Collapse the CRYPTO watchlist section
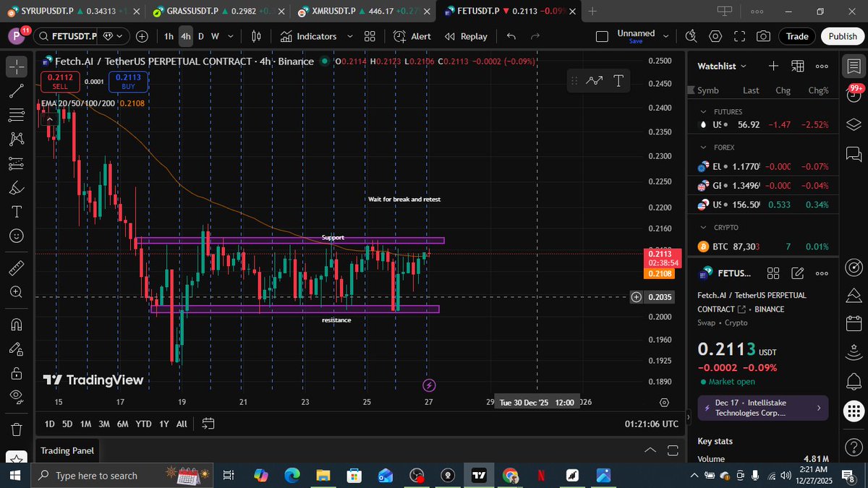The image size is (868, 488). (705, 228)
